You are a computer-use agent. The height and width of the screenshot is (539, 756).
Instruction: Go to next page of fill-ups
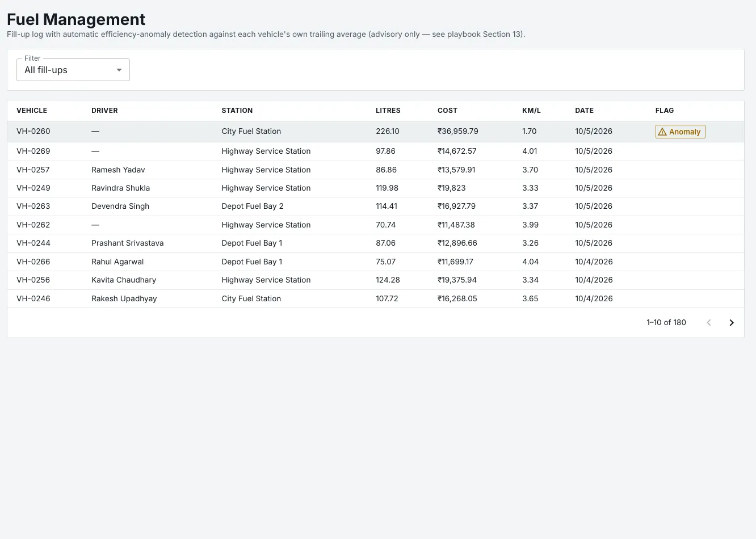pos(732,323)
